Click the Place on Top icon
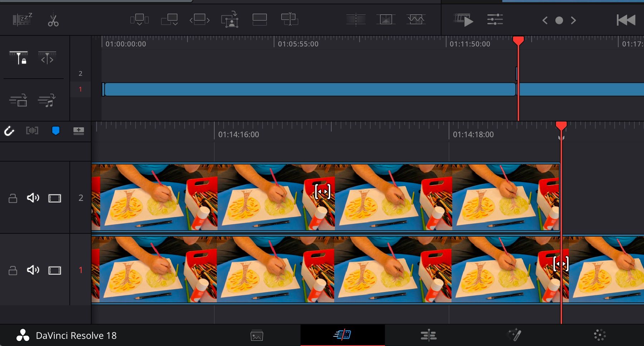This screenshot has width=644, height=346. [x=259, y=20]
